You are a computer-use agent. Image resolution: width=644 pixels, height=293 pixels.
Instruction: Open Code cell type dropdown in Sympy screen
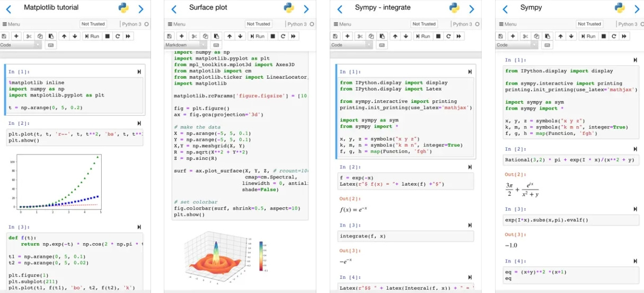517,45
